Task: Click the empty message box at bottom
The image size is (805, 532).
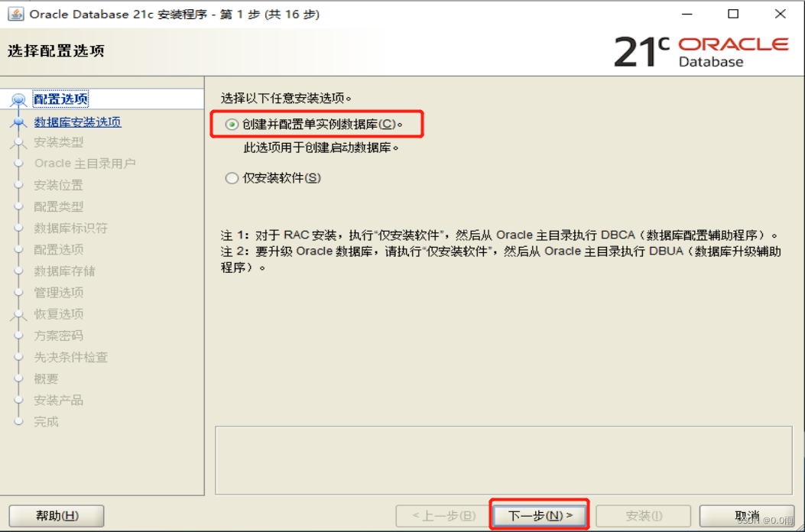Action: tap(504, 460)
